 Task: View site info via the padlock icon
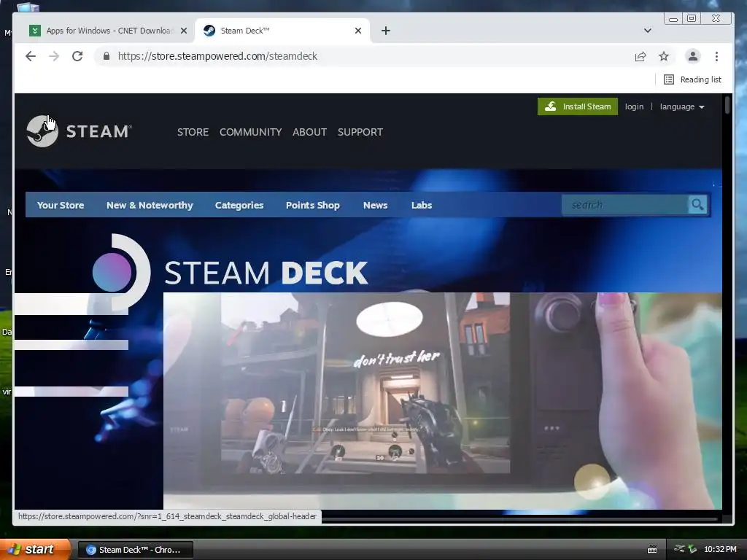(x=107, y=56)
